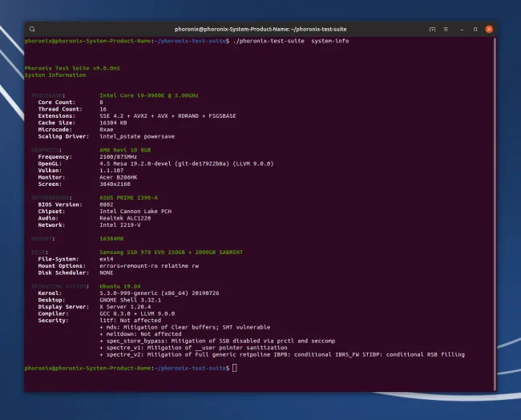The image size is (521, 420).
Task: Click the new tab icon in the header bar
Action: pyautogui.click(x=433, y=29)
